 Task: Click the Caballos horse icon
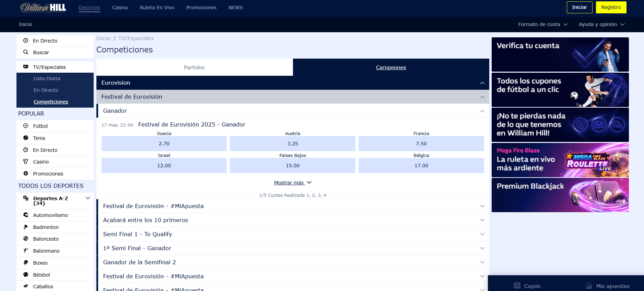click(x=26, y=286)
